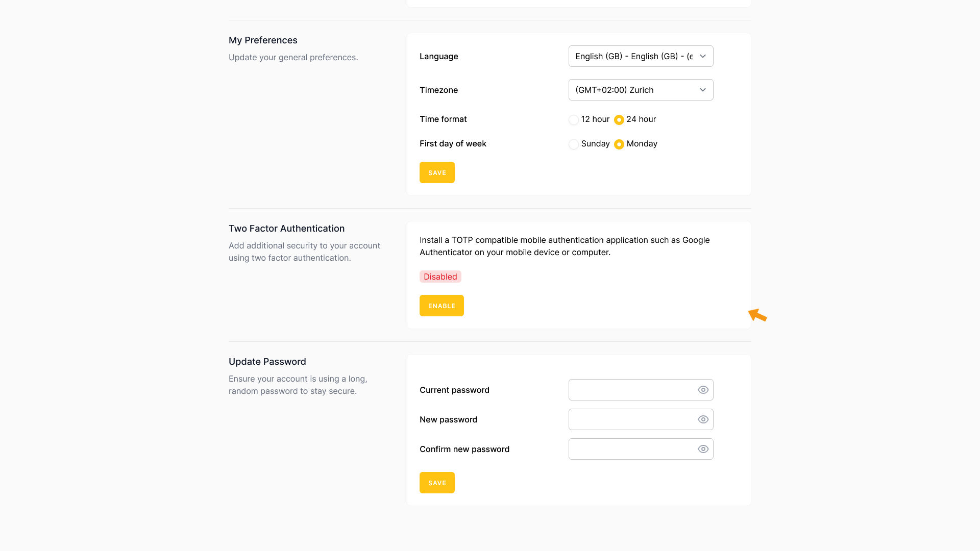Show current password with eye icon
The height and width of the screenshot is (551, 980).
(x=703, y=390)
